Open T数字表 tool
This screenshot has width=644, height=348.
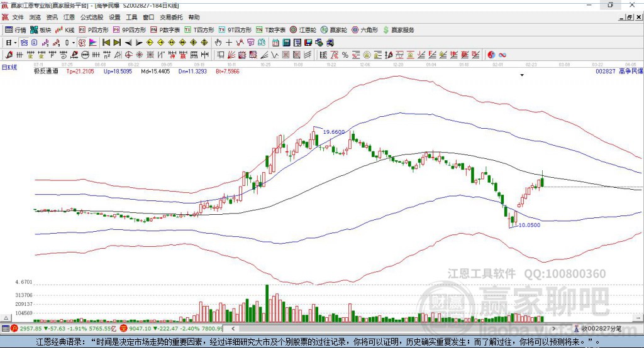pos(270,30)
